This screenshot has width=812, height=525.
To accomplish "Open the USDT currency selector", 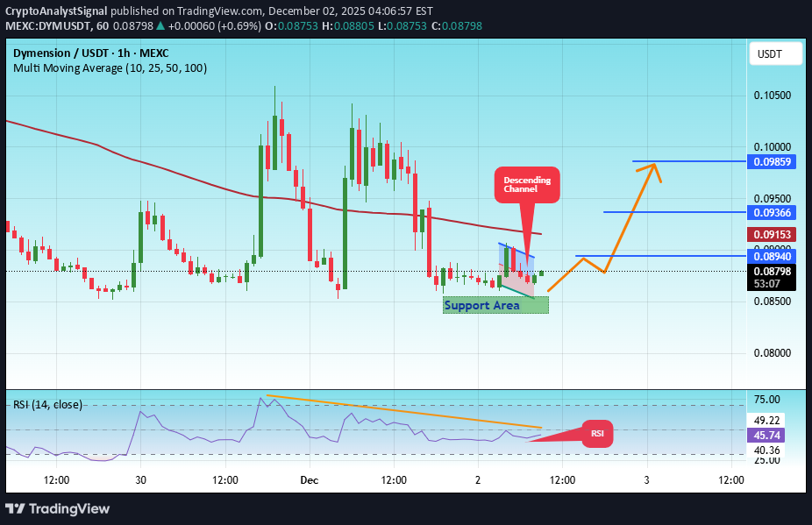I will [x=775, y=53].
